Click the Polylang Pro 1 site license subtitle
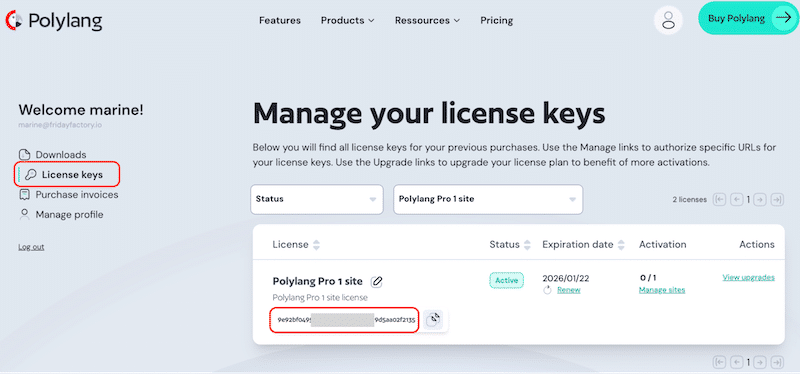Viewport: 800px width, 374px height. pos(320,297)
